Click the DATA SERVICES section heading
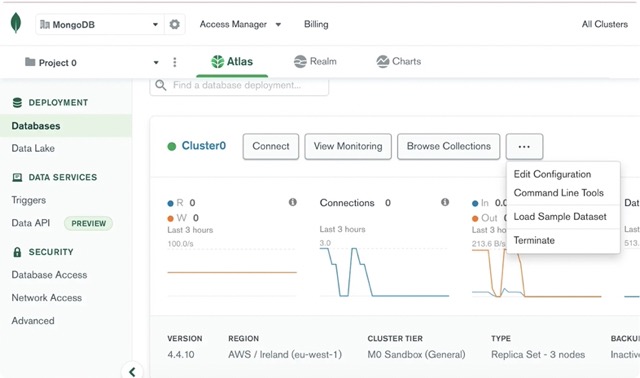 (x=63, y=177)
